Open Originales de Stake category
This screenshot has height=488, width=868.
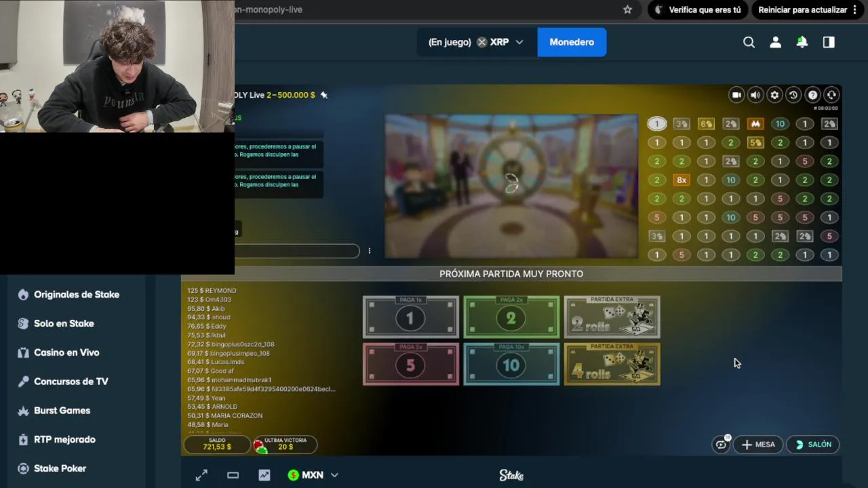(76, 295)
